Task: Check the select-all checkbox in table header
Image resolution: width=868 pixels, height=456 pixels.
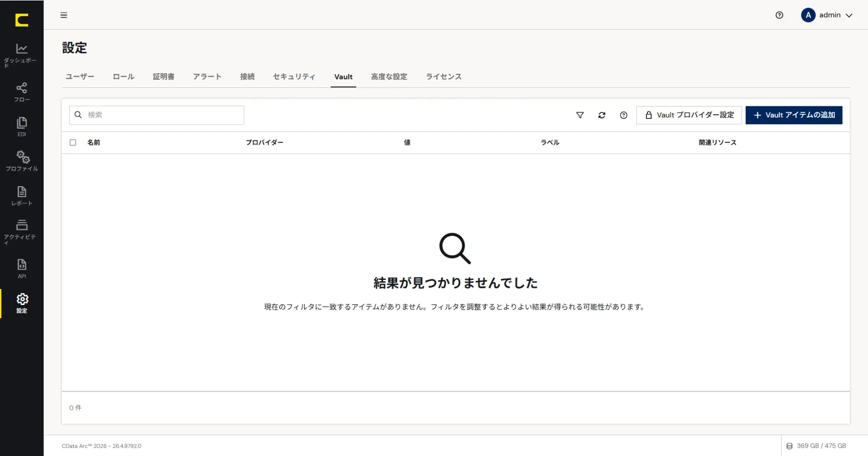Action: 73,142
